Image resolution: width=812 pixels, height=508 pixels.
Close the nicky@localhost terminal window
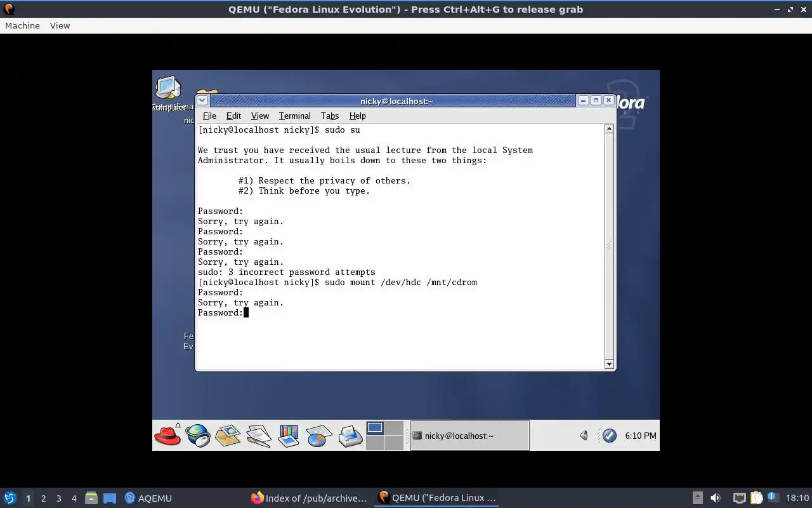(608, 100)
